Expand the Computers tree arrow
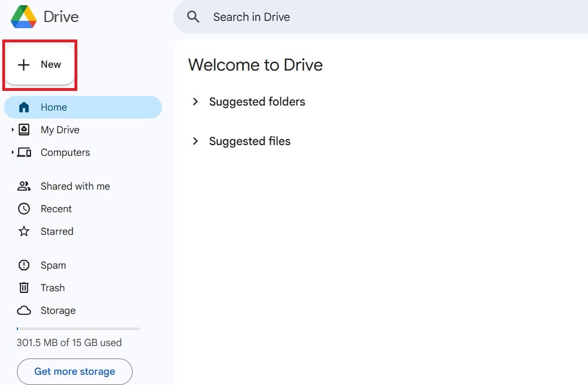Screen dimensions: 588x385 pos(12,152)
